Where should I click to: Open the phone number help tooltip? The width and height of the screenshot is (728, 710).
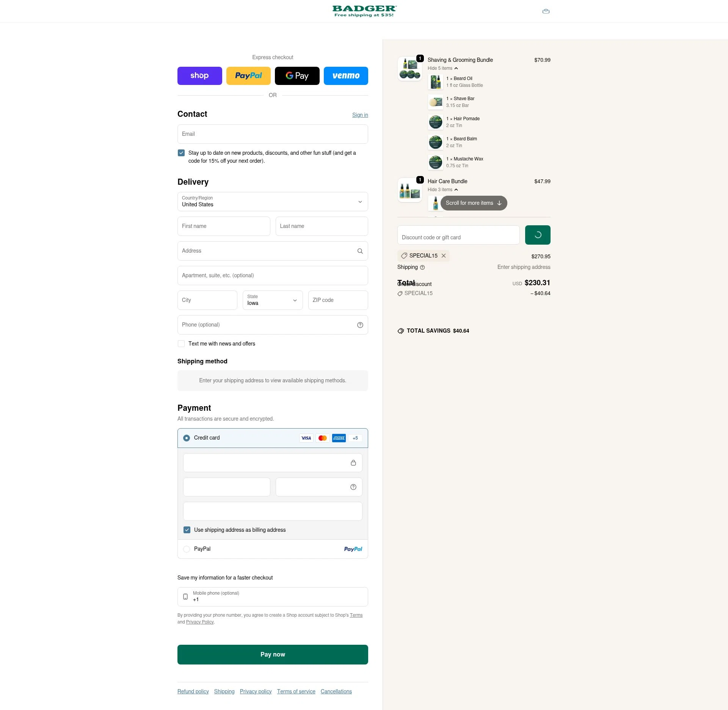tap(359, 325)
